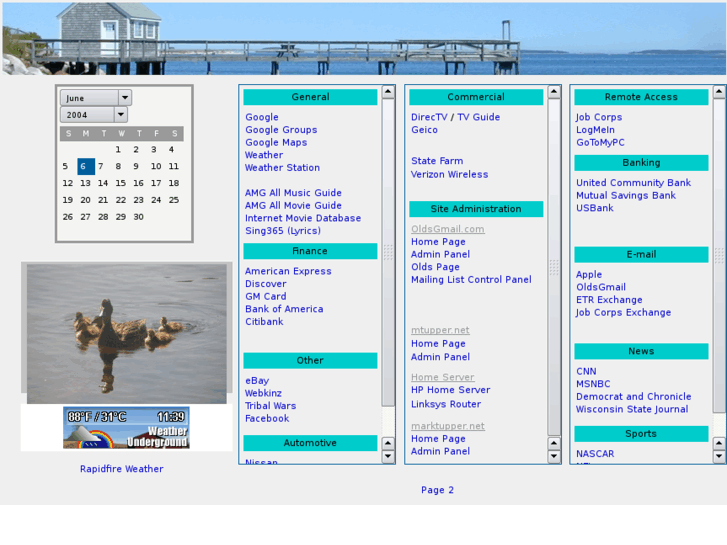Open the NASCAR link
This screenshot has width=727, height=545.
point(595,454)
